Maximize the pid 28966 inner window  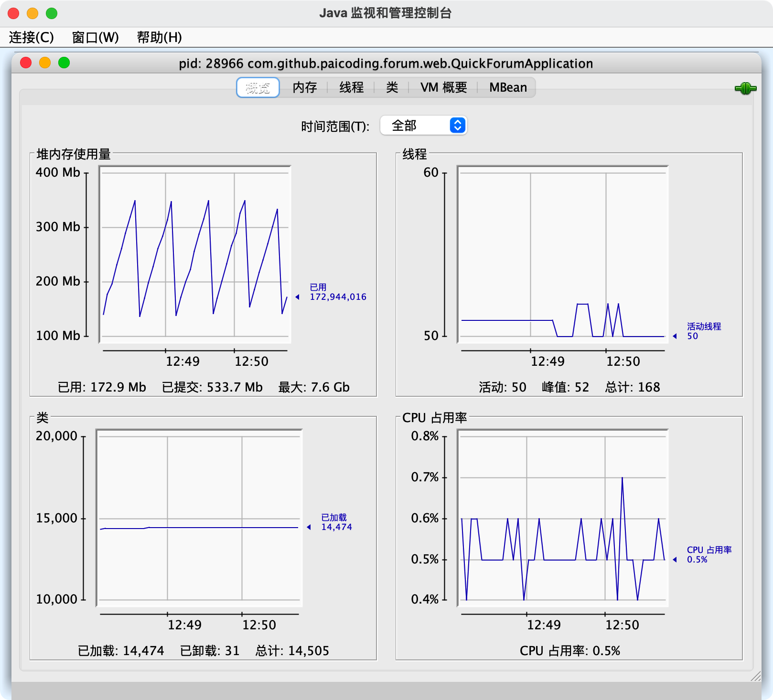[64, 63]
